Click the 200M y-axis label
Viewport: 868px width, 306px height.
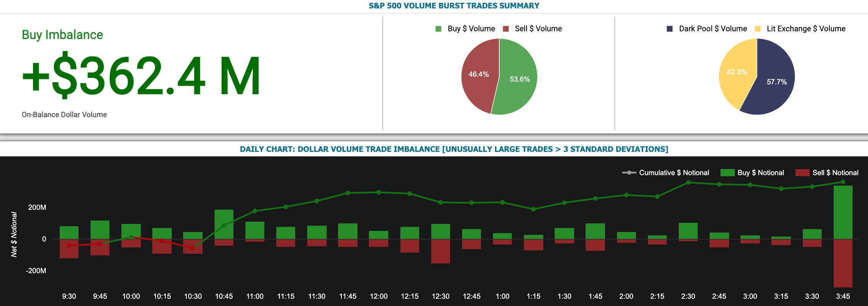[37, 207]
